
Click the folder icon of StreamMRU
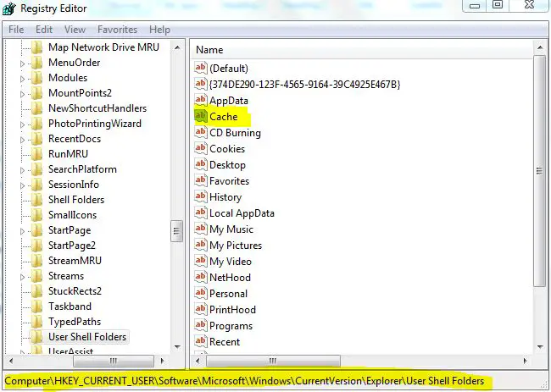pos(36,261)
